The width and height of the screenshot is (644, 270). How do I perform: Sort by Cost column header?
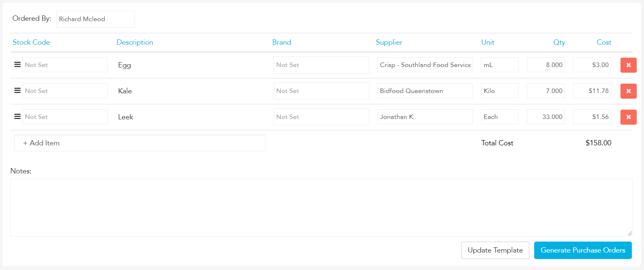point(604,42)
